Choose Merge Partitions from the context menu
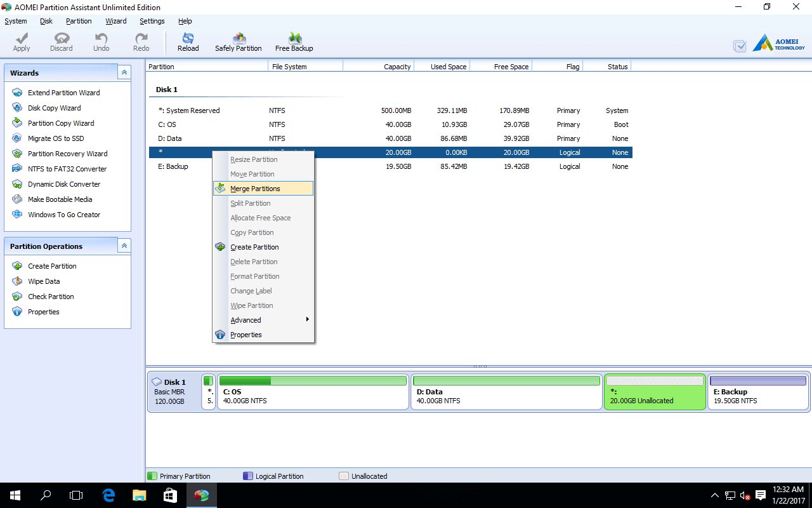 click(x=255, y=188)
